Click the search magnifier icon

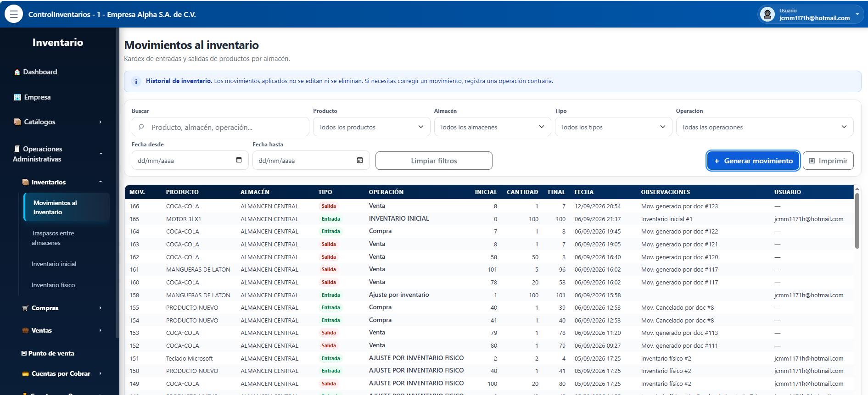tap(141, 127)
